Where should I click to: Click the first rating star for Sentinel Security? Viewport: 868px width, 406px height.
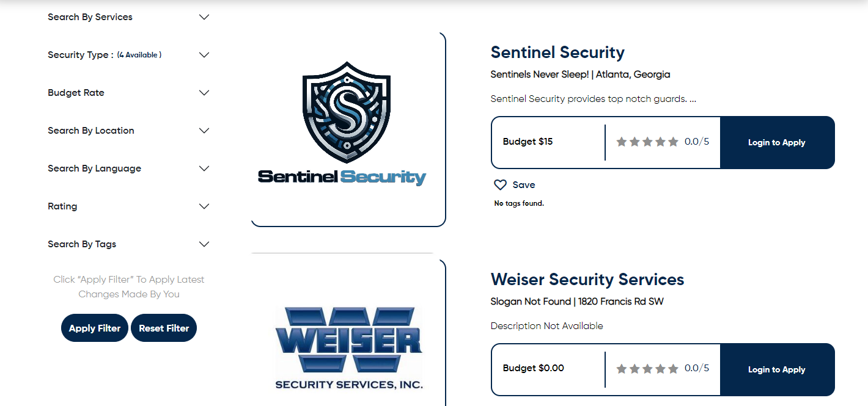pyautogui.click(x=622, y=142)
